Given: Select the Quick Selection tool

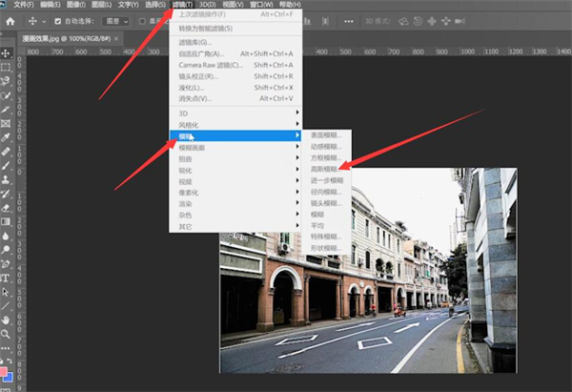Looking at the screenshot, I should (x=6, y=95).
